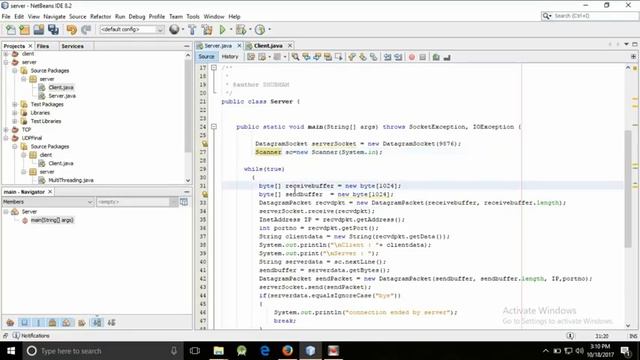Image resolution: width=640 pixels, height=360 pixels.
Task: Open the Refactor menu
Action: 100,16
